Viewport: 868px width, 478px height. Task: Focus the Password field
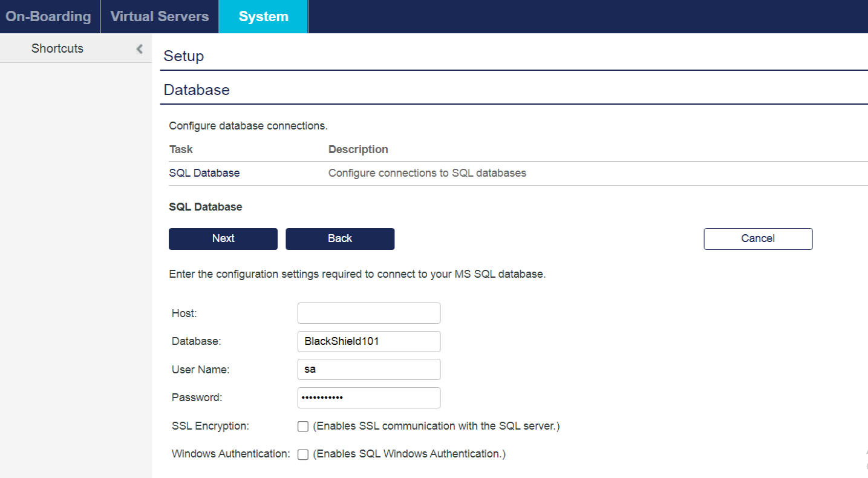coord(368,398)
